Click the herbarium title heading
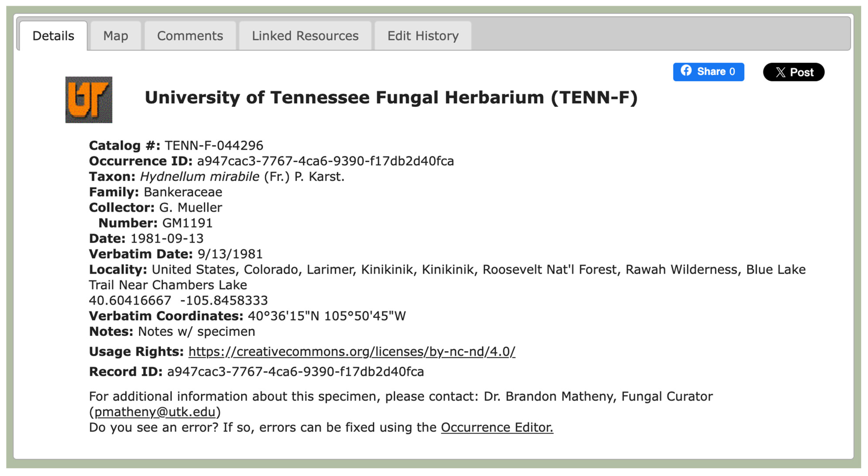This screenshot has width=868, height=476. [x=391, y=97]
